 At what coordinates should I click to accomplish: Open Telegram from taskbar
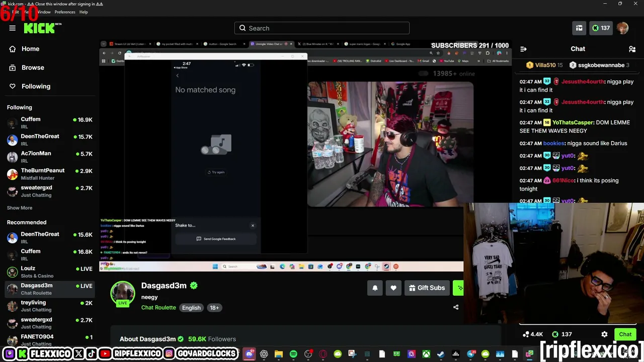470,354
